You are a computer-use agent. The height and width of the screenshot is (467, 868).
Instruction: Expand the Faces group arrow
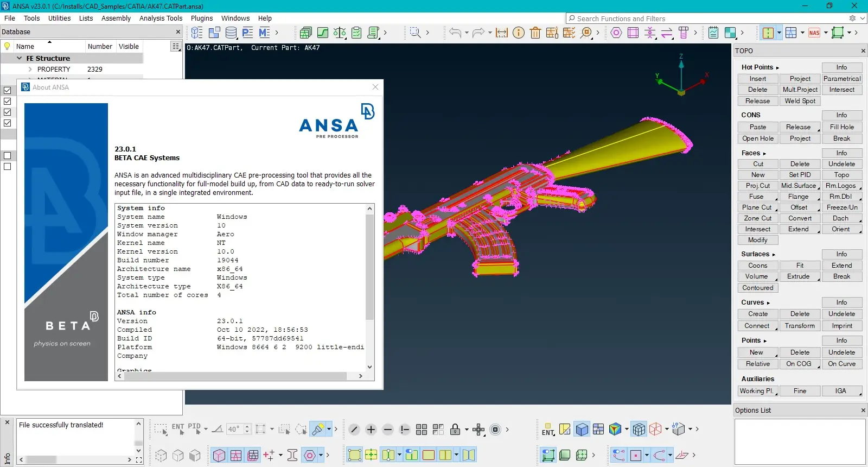point(764,154)
